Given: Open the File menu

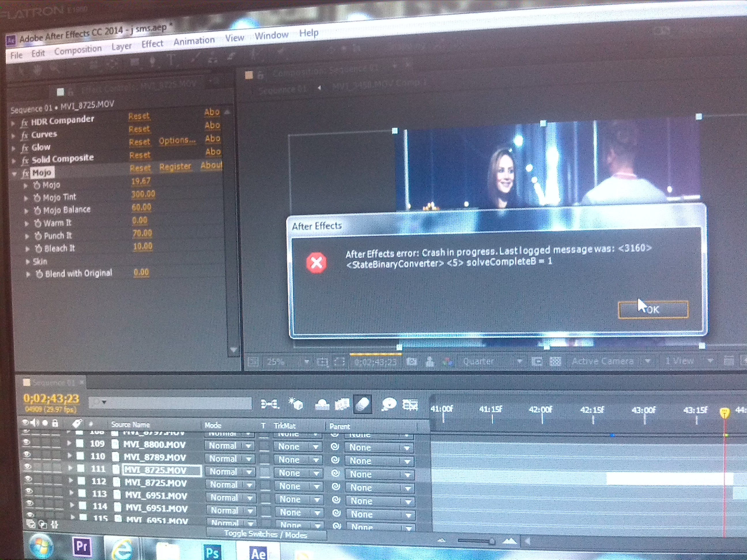Looking at the screenshot, I should (16, 55).
